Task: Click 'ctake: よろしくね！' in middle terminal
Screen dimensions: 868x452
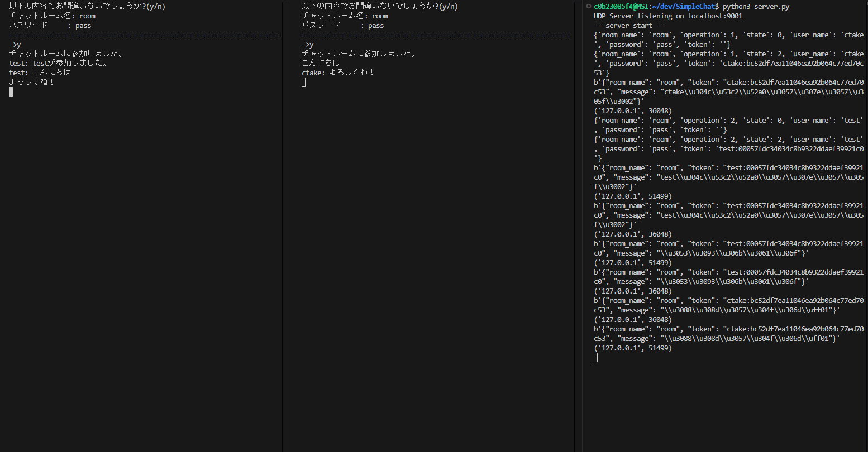Action: coord(338,73)
